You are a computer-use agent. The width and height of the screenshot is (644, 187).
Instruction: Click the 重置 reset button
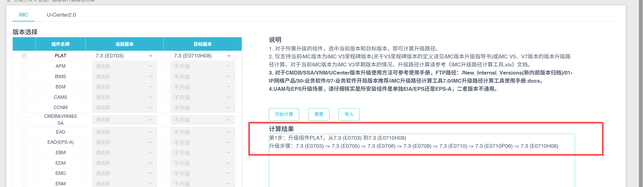319,114
